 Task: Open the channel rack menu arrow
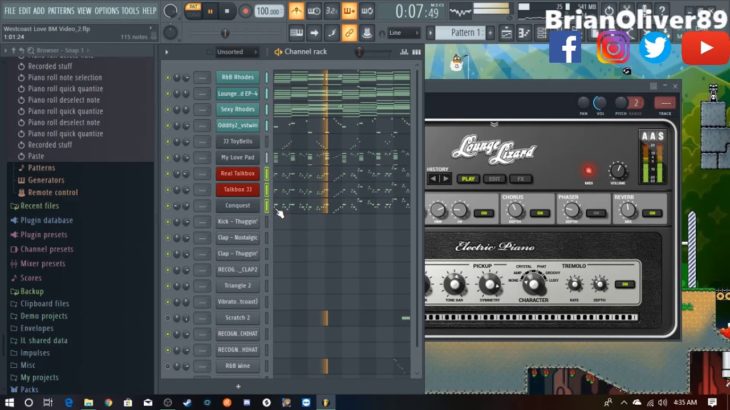(x=166, y=52)
